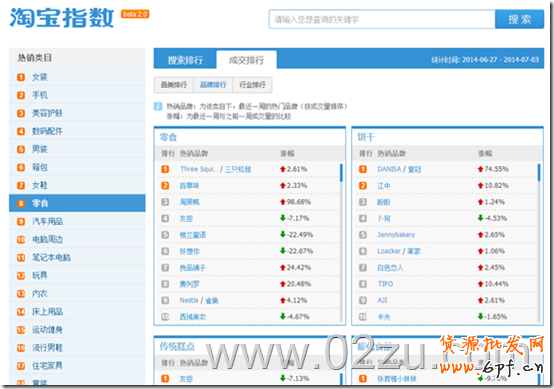Click the green down arrow at -22.49%

pyautogui.click(x=283, y=235)
